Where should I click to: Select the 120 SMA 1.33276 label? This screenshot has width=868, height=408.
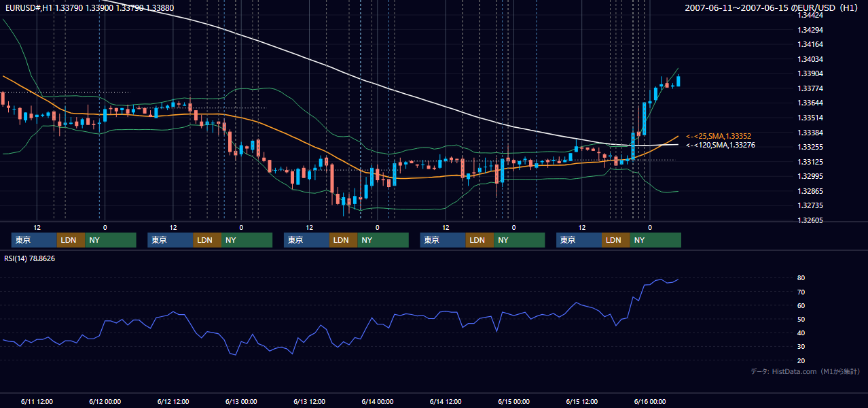point(721,145)
